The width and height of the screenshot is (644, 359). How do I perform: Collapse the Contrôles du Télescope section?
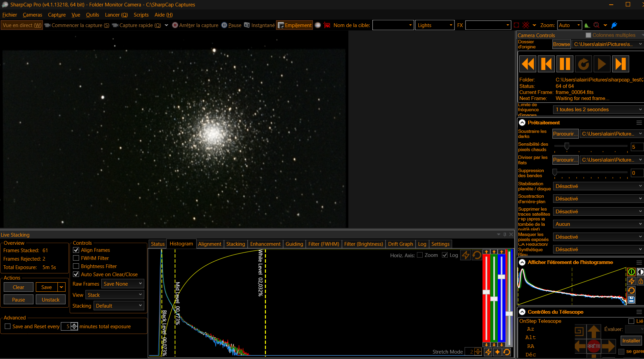[x=522, y=312]
